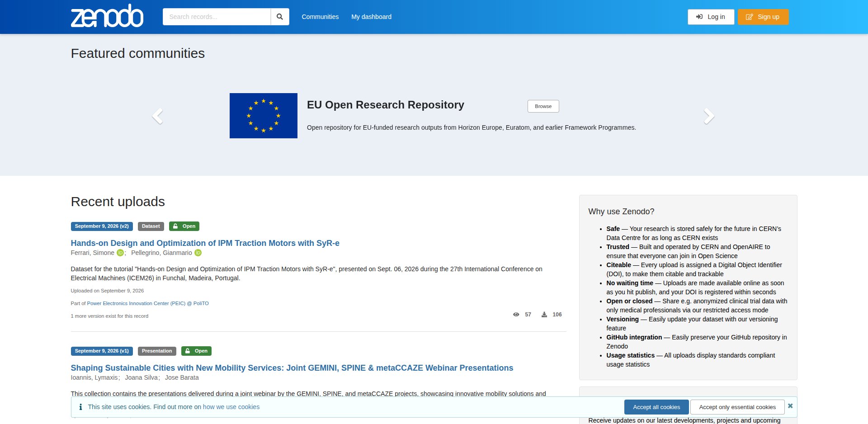Screen dimensions: 868x424
Task: Click author name Ioannis, Lymaxis
Action: pos(94,377)
